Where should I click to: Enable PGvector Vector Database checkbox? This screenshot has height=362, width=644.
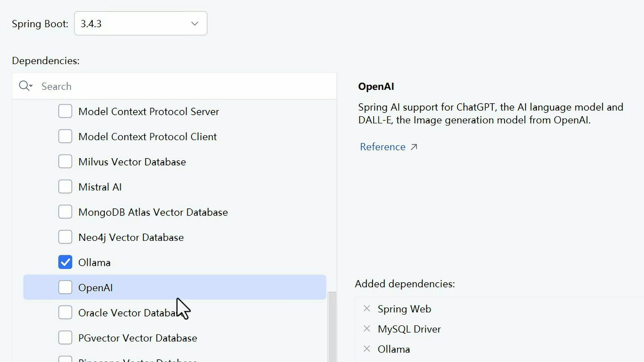pos(65,338)
